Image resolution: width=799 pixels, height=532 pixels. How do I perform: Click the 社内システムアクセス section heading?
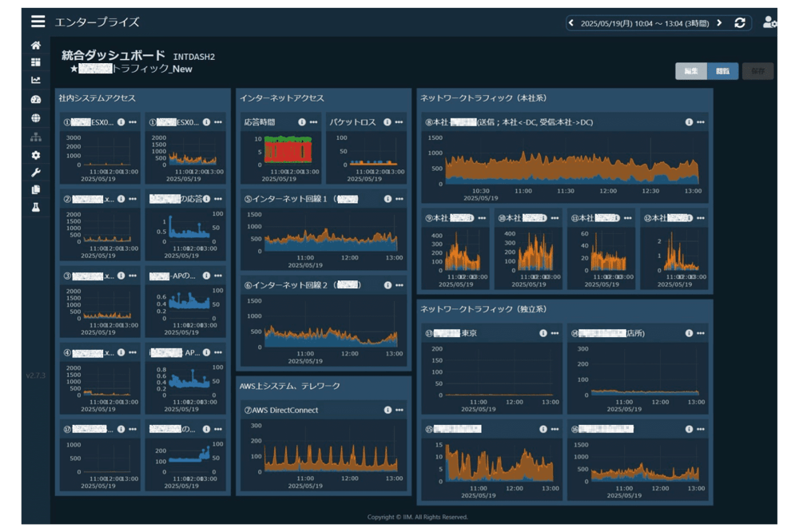click(x=97, y=98)
